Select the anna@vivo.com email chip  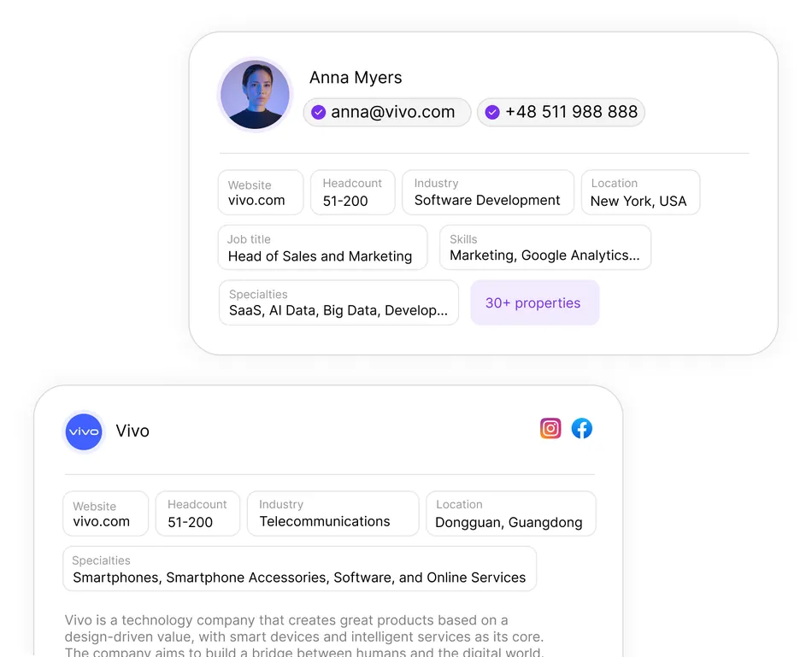387,112
